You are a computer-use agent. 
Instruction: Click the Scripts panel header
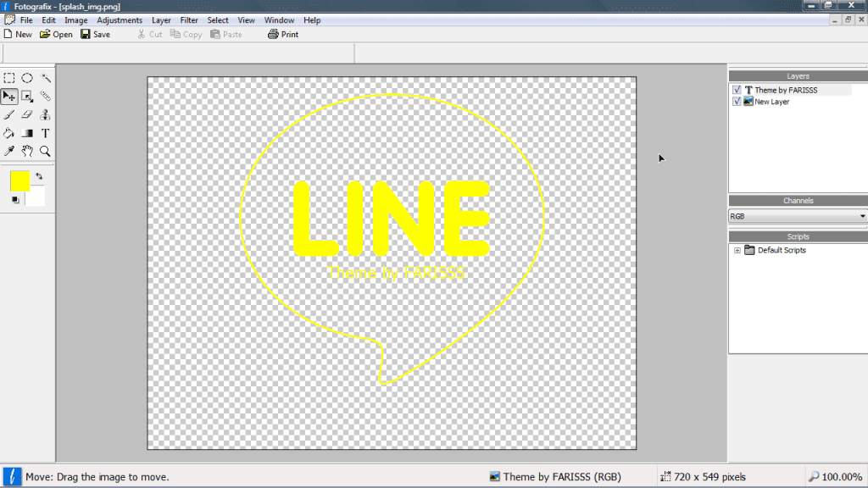pos(798,236)
